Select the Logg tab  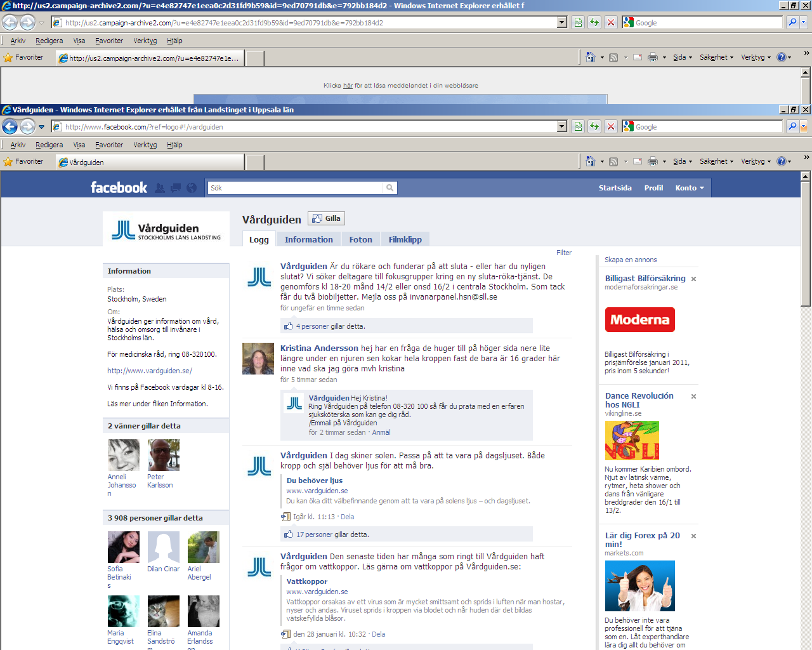pyautogui.click(x=259, y=239)
